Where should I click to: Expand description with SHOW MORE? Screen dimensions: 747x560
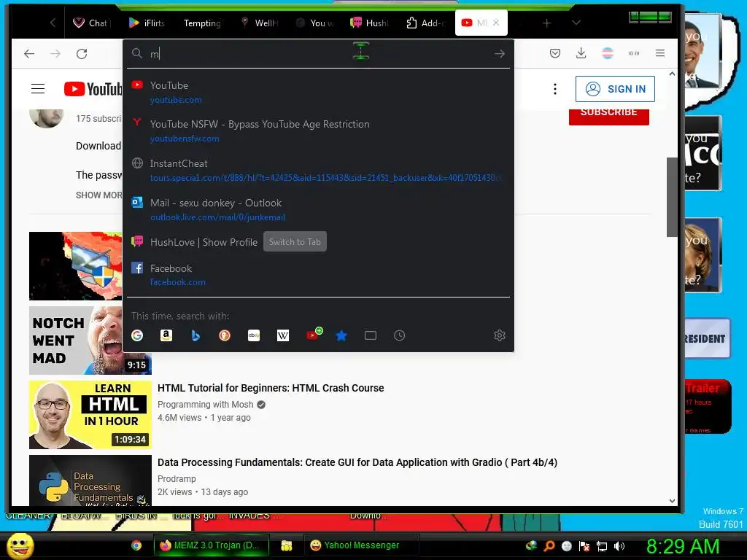pyautogui.click(x=98, y=195)
